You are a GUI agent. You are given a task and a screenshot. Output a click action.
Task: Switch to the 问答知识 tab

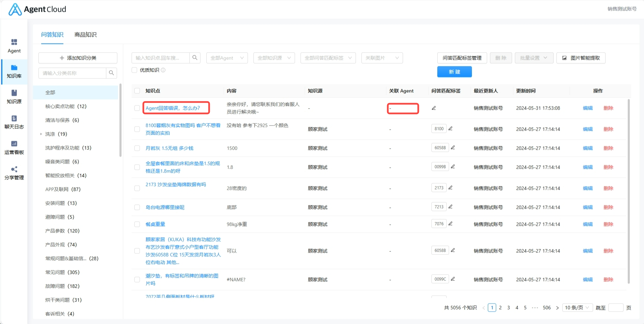click(52, 35)
